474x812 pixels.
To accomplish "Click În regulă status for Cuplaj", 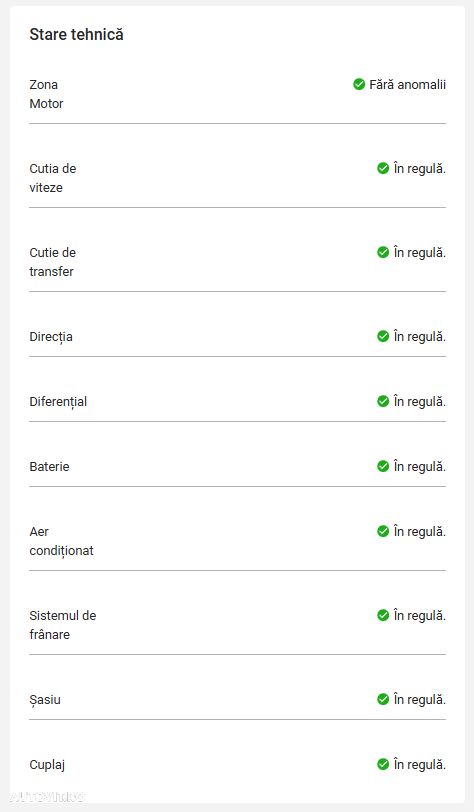I will 420,764.
